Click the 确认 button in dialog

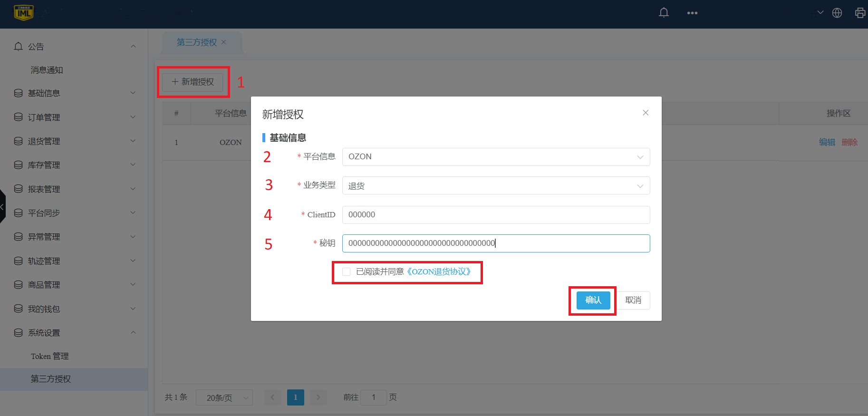[593, 300]
